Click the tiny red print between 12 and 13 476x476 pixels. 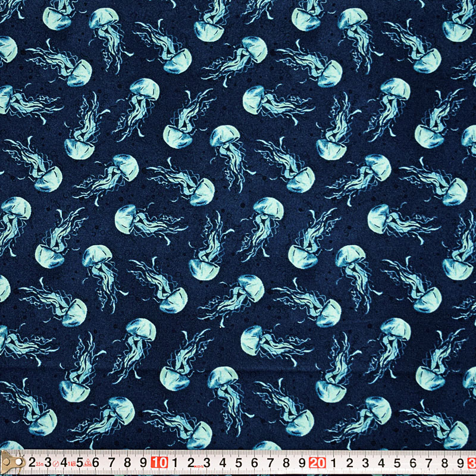click(199, 465)
